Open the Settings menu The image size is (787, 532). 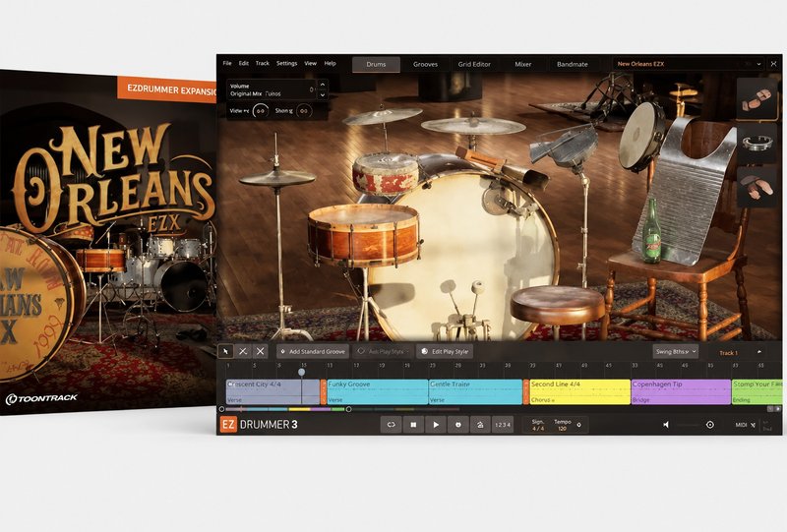tap(286, 63)
